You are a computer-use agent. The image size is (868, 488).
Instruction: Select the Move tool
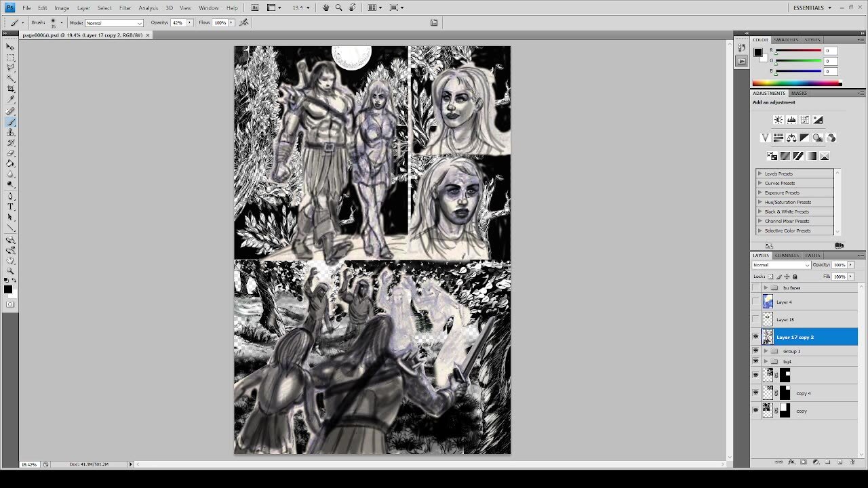point(10,47)
